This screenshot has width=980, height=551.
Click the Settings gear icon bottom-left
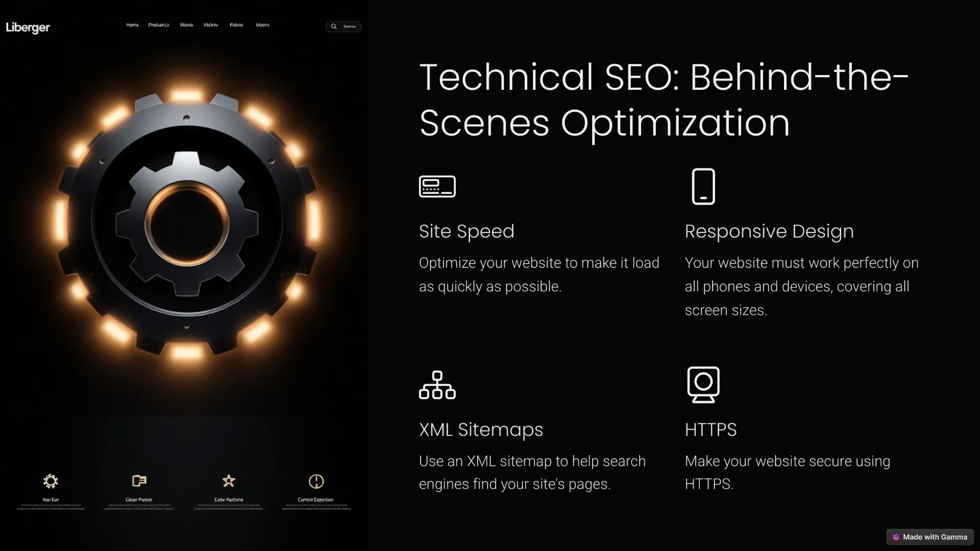(51, 481)
